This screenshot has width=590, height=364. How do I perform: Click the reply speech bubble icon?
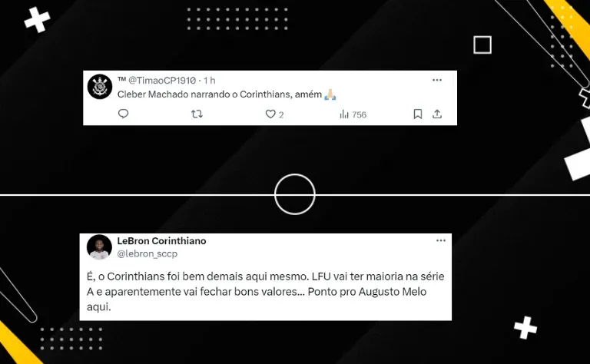(x=123, y=114)
